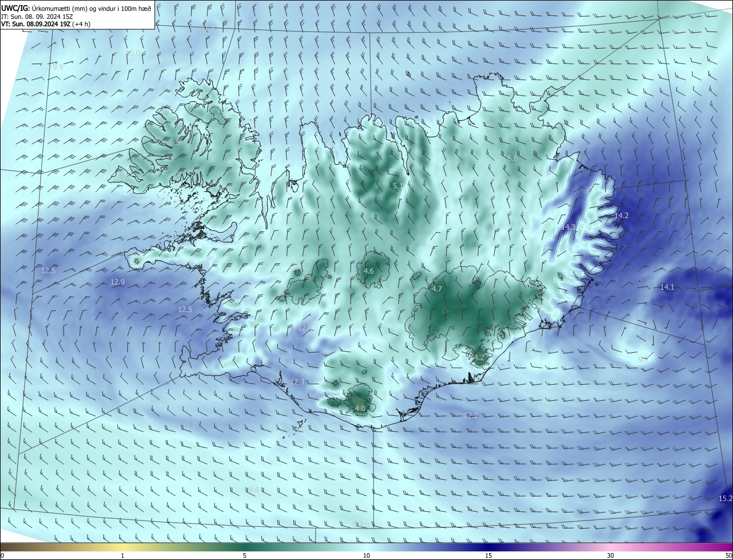The image size is (733, 560).
Task: Click the 9.6 value label in the southern sea
Action: point(253,490)
